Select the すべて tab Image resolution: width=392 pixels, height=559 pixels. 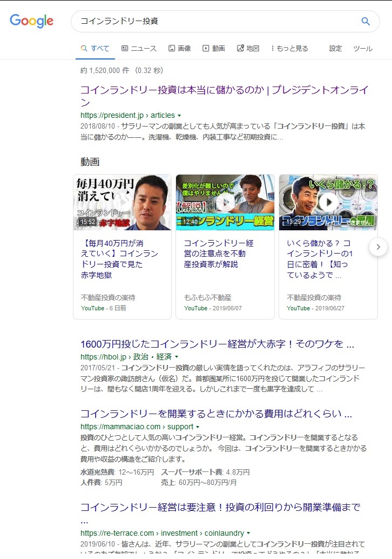click(x=95, y=49)
